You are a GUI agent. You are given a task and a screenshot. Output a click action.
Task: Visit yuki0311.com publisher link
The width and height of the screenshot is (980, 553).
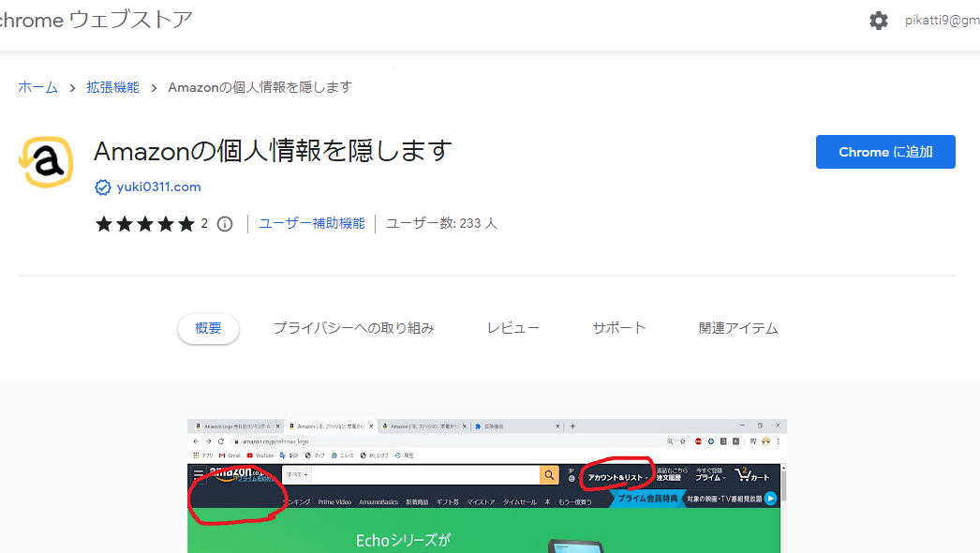pyautogui.click(x=158, y=187)
